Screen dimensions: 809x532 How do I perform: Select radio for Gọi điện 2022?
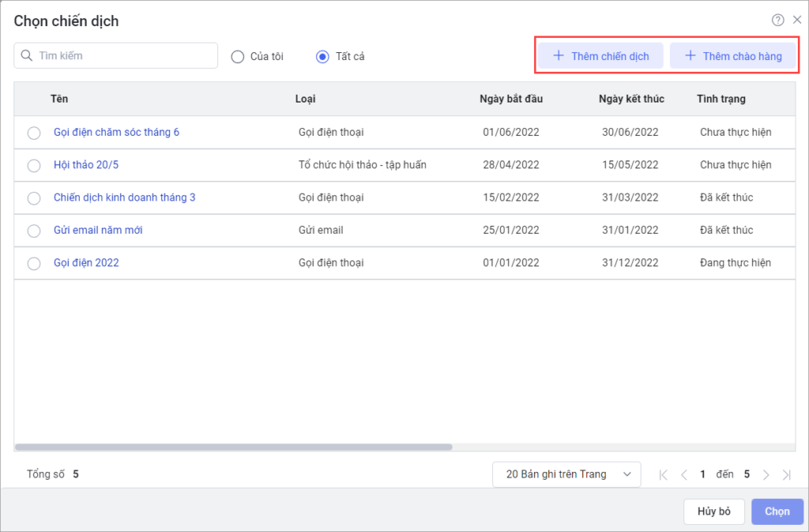pyautogui.click(x=34, y=264)
